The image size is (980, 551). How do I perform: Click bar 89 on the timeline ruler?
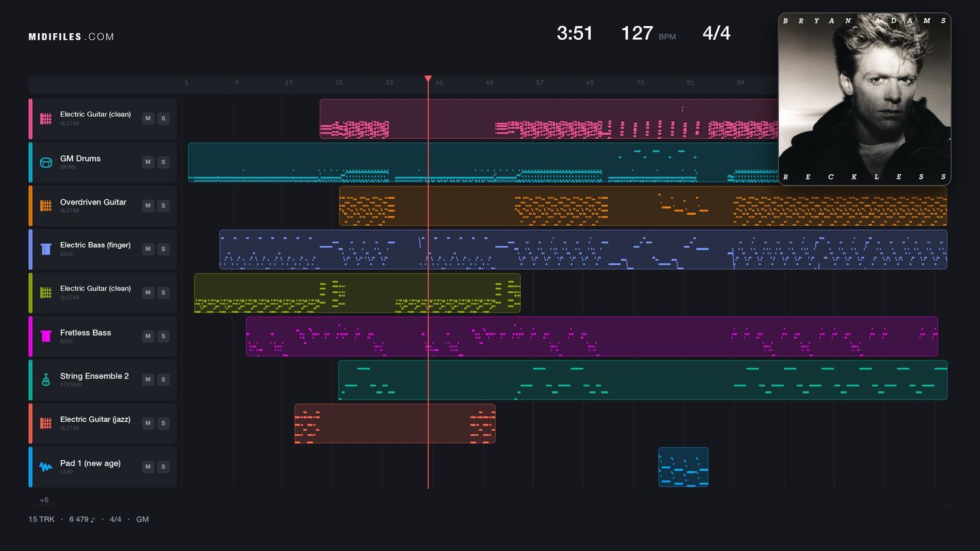click(740, 83)
